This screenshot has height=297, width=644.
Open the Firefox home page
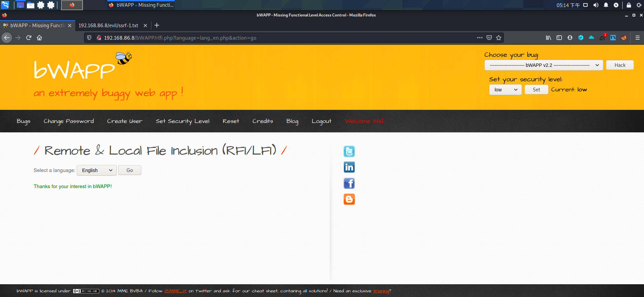click(39, 38)
